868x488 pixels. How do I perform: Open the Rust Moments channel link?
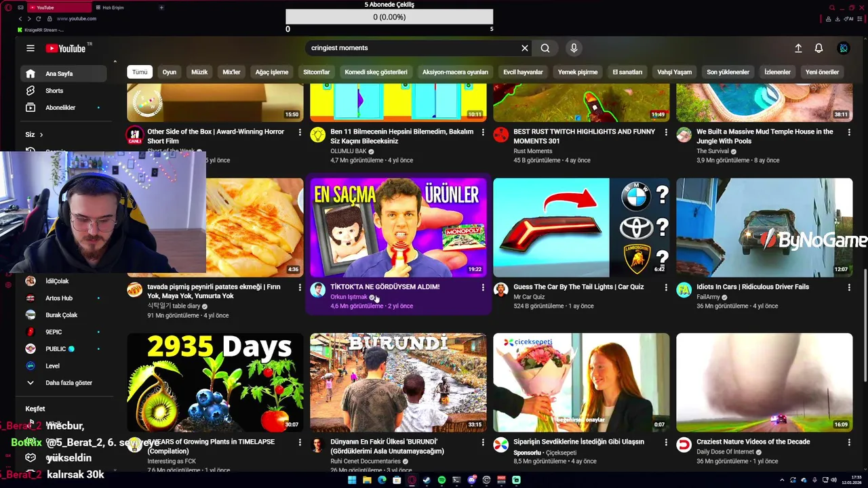[533, 151]
